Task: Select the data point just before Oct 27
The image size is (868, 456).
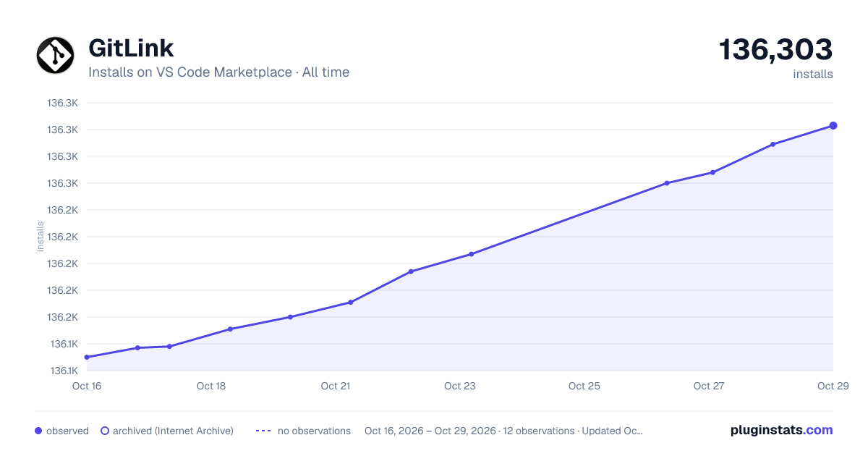Action: click(x=667, y=183)
